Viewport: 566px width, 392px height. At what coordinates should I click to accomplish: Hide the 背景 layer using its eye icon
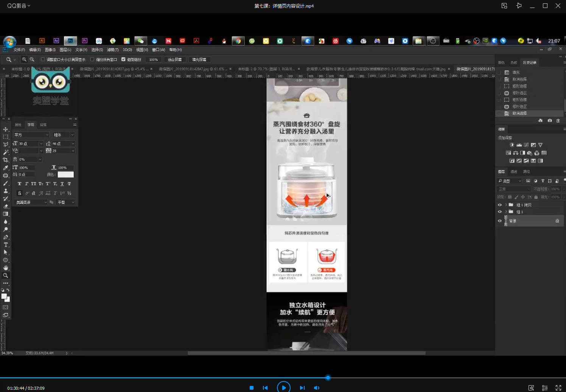click(500, 221)
